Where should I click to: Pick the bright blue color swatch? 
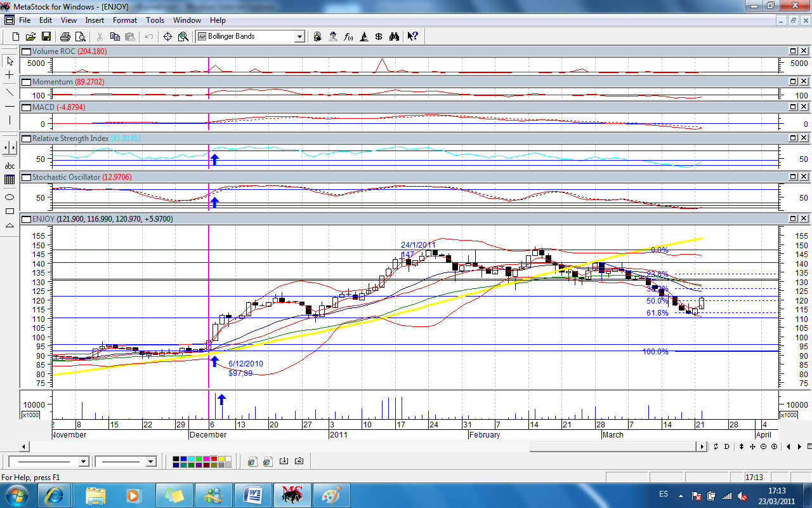pos(183,458)
